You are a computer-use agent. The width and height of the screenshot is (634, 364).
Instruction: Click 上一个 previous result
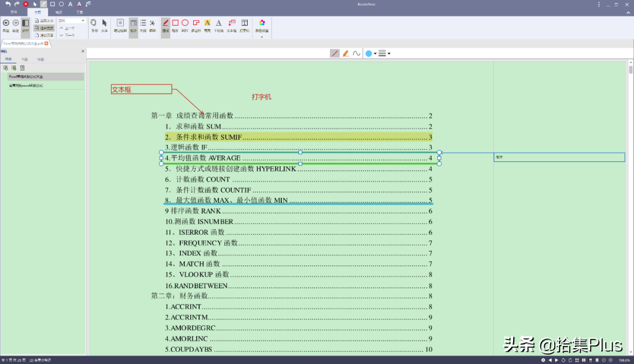tap(68, 28)
